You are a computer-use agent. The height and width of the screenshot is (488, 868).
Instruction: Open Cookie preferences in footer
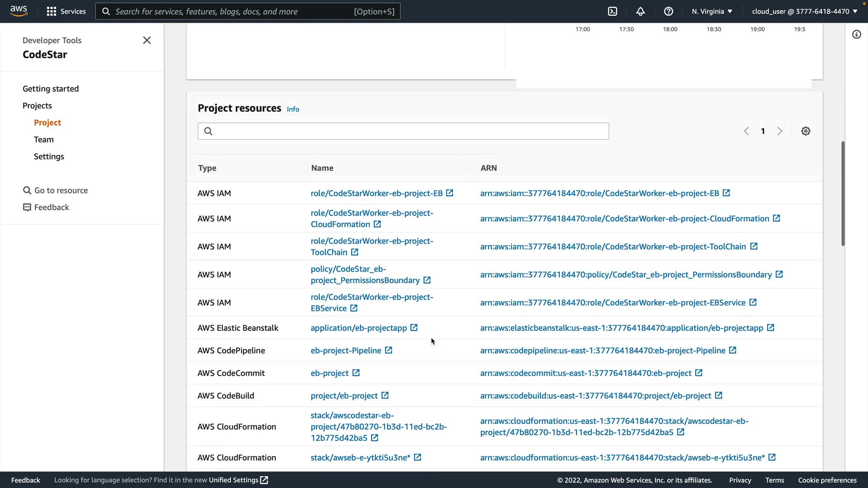tap(827, 480)
